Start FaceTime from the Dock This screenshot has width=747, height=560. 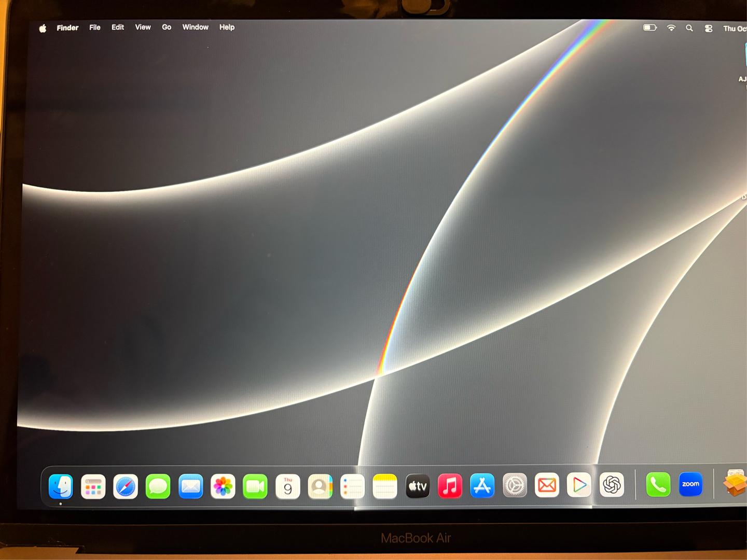pos(255,486)
